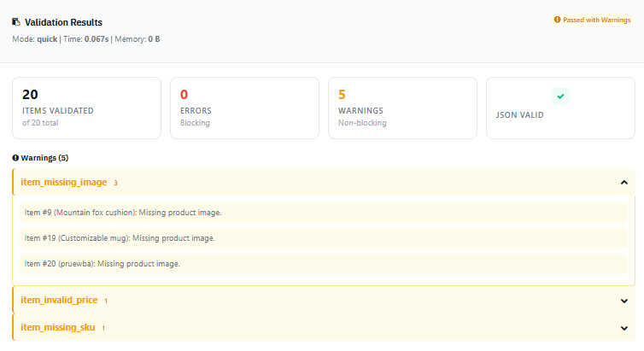Click the Mode quick value
The image size is (644, 351).
47,39
